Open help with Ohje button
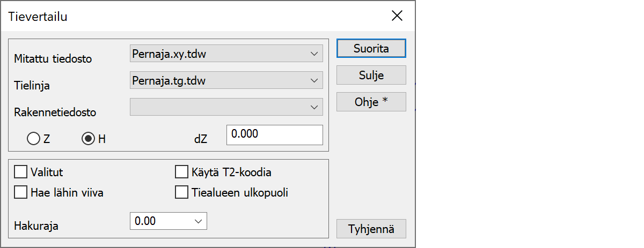Image resolution: width=644 pixels, height=248 pixels. tap(371, 102)
